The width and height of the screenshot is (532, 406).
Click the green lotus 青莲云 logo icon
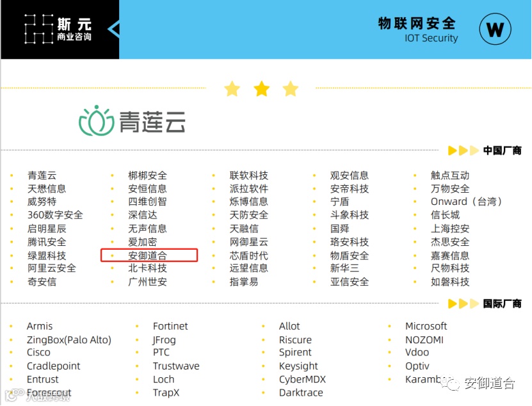97,121
